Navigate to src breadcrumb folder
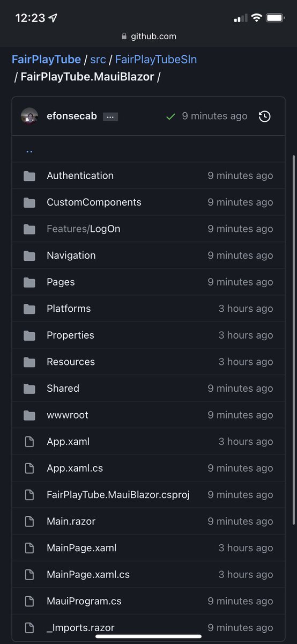Image resolution: width=297 pixels, height=644 pixels. coord(98,60)
